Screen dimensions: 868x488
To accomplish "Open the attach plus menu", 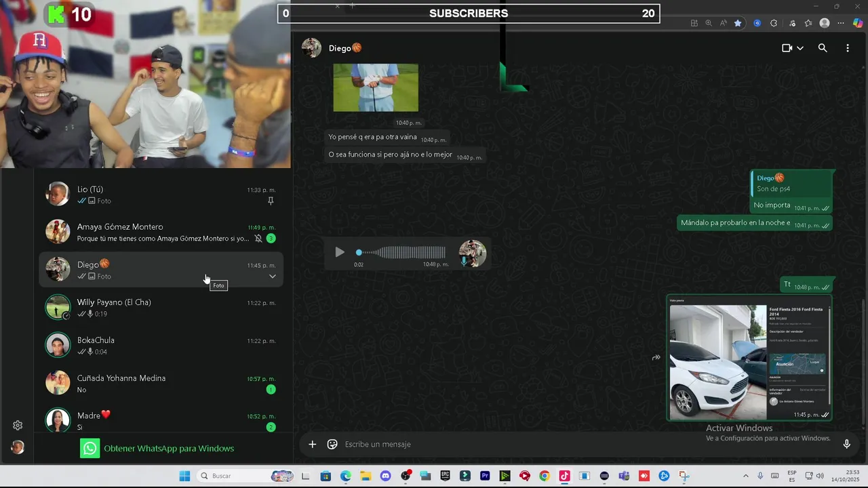I will pyautogui.click(x=312, y=445).
